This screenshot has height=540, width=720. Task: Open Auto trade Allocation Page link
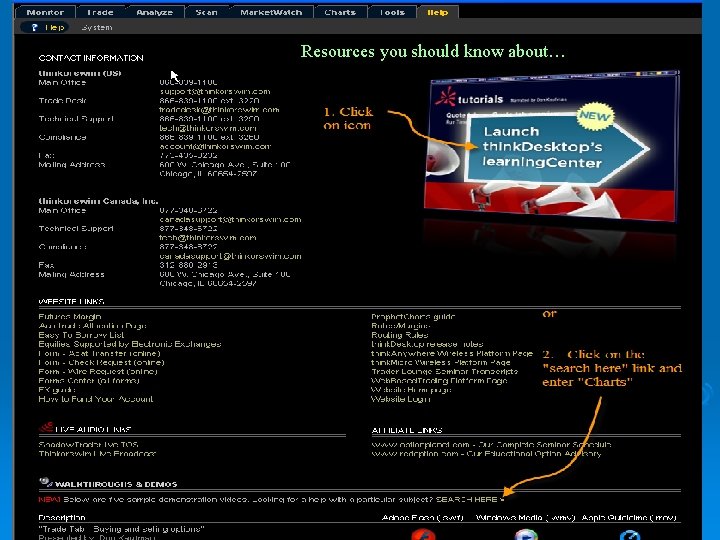coord(92,326)
